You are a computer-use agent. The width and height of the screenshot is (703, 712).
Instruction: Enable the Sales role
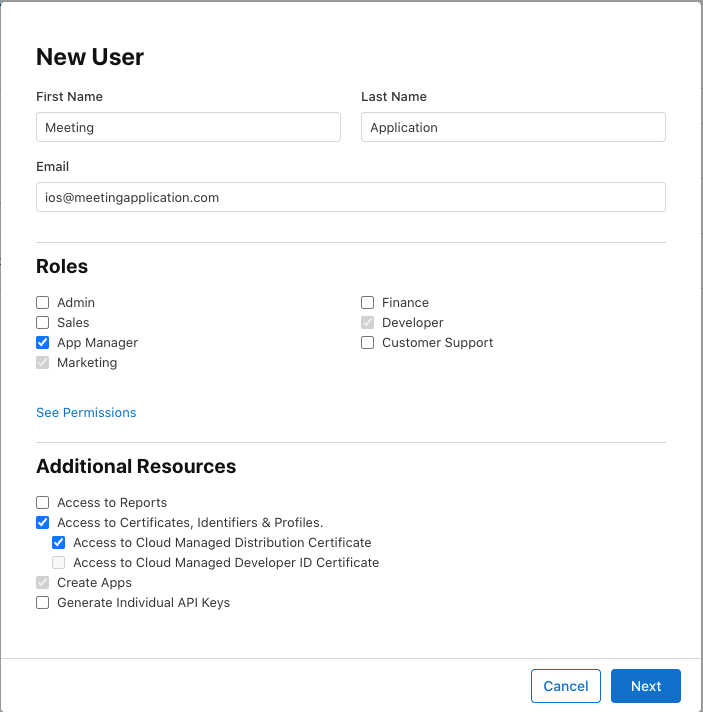tap(42, 322)
